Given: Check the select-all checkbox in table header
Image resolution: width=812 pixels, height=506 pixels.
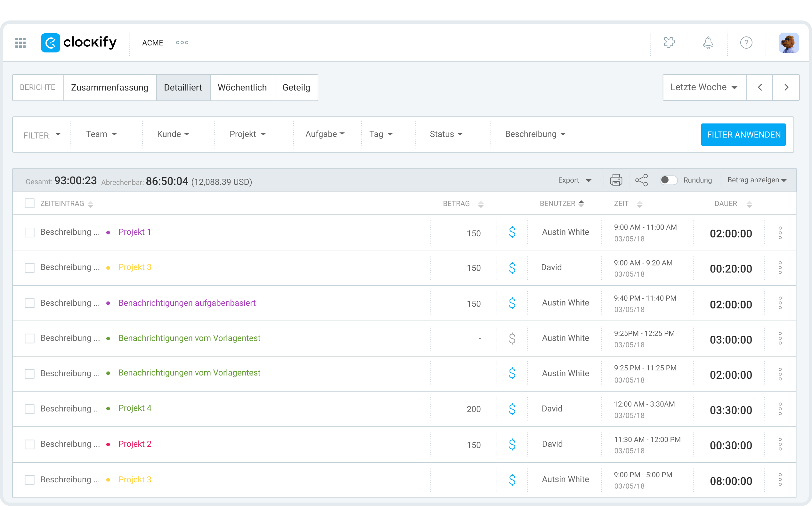Looking at the screenshot, I should [29, 203].
